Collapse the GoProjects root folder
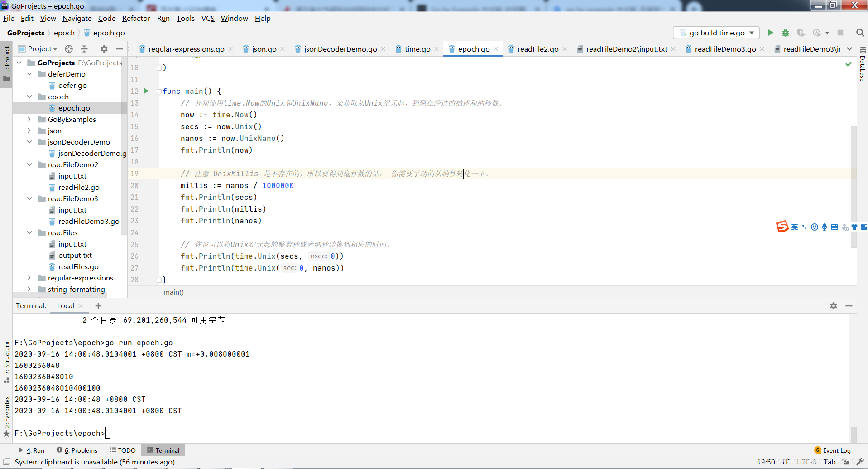 (x=19, y=63)
